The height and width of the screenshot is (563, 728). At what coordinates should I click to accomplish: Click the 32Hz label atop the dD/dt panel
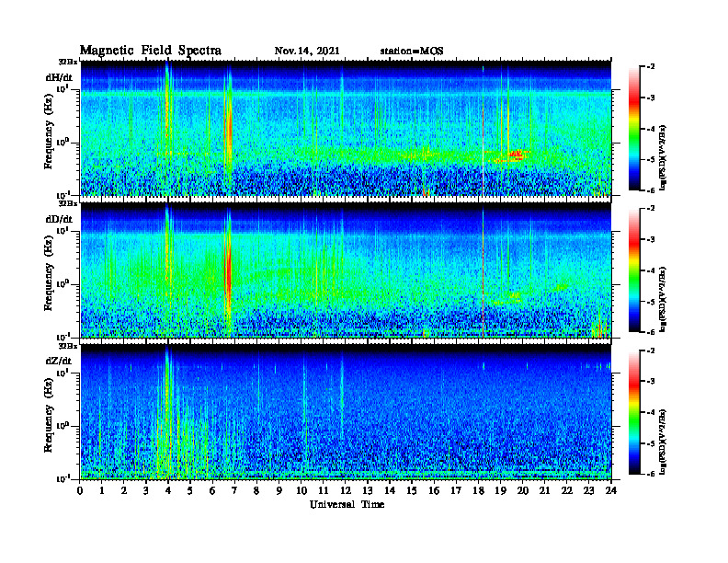click(x=67, y=203)
